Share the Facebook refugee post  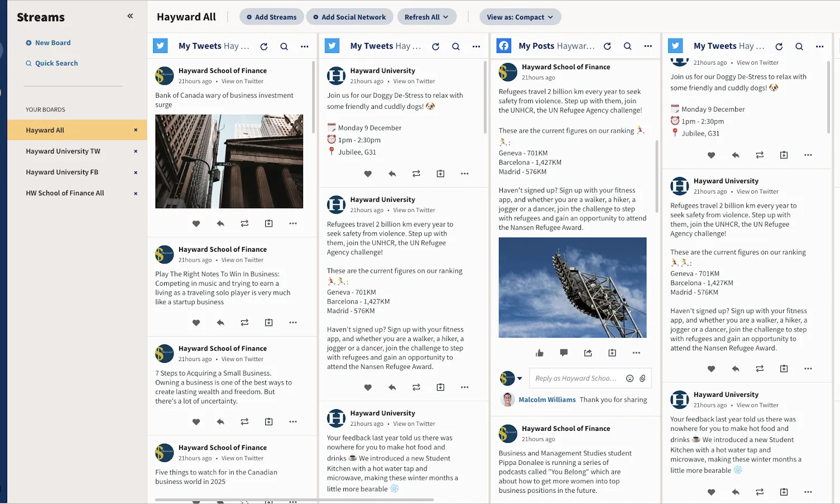pos(587,353)
